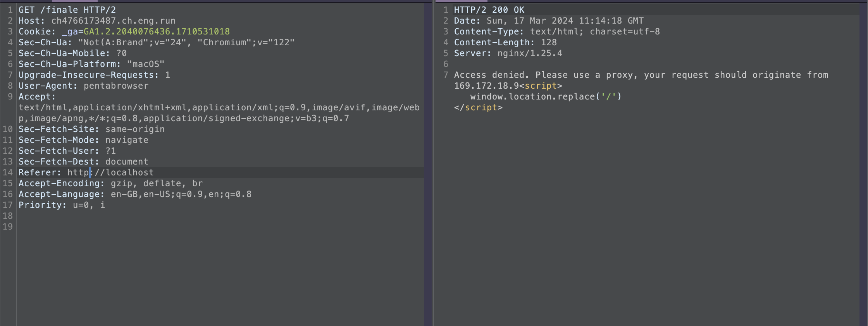
Task: Click the Sec-Fetch-Mode 'navigate' line
Action: (x=83, y=140)
